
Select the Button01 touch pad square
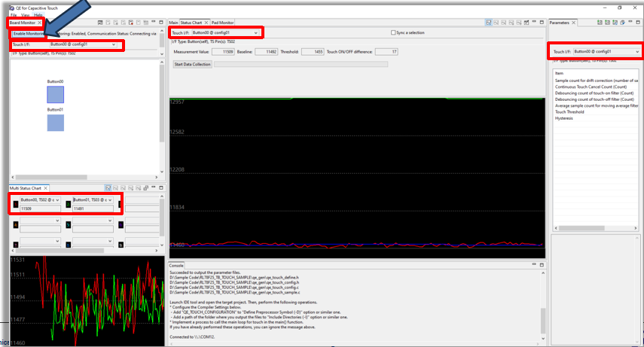point(56,123)
